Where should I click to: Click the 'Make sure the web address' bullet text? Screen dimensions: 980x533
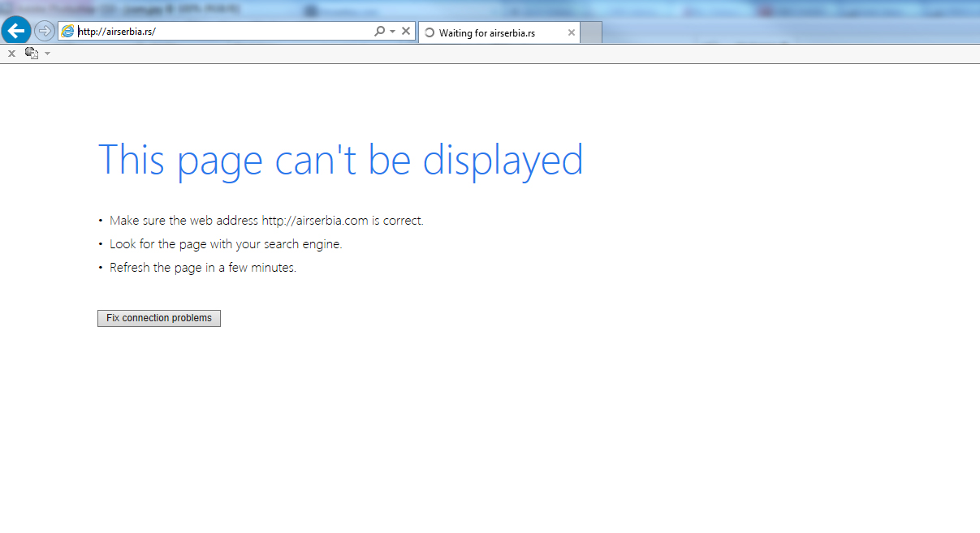pos(184,221)
